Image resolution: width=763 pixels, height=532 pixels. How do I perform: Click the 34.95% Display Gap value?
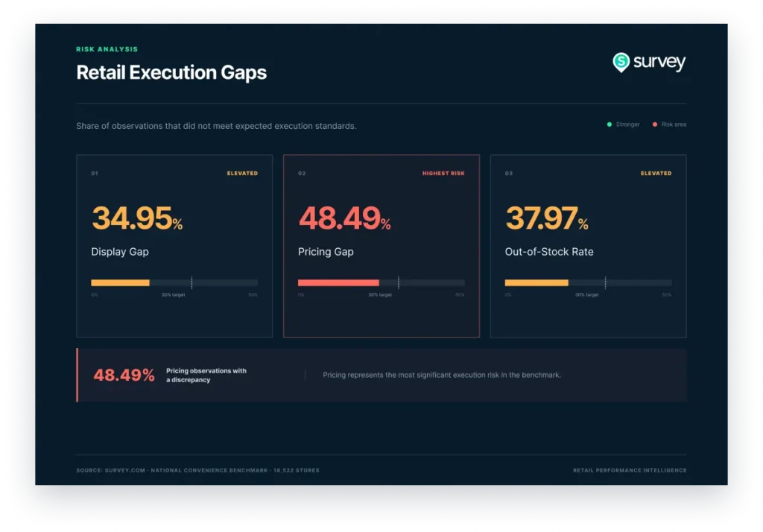click(137, 218)
